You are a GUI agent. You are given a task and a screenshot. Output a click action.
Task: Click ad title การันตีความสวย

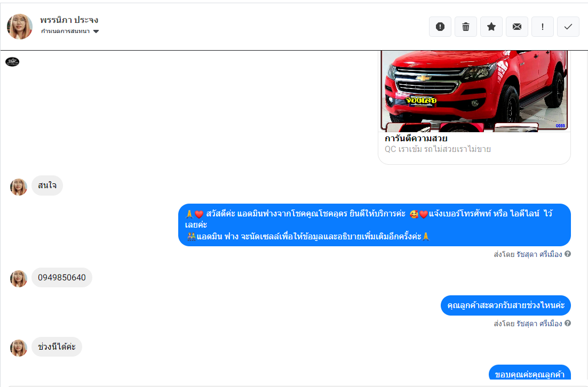coord(416,138)
